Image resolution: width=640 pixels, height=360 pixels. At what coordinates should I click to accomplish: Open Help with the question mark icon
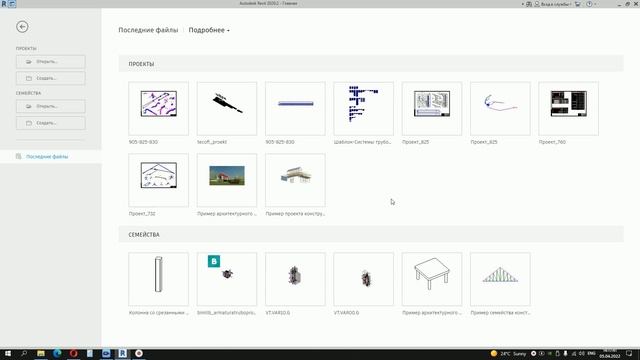coord(589,4)
